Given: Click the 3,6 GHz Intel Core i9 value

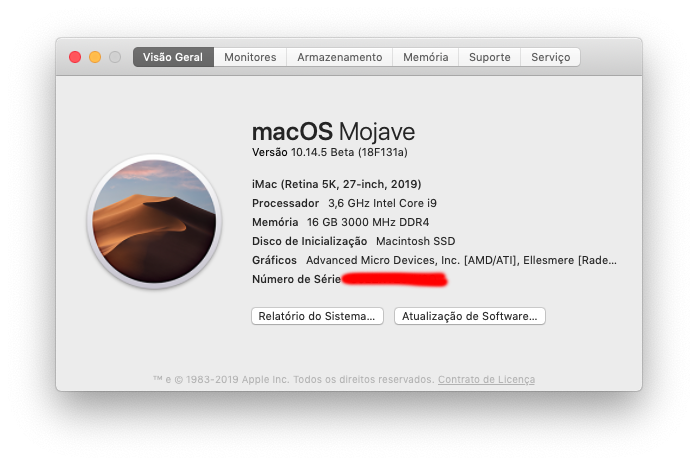Looking at the screenshot, I should click(382, 203).
